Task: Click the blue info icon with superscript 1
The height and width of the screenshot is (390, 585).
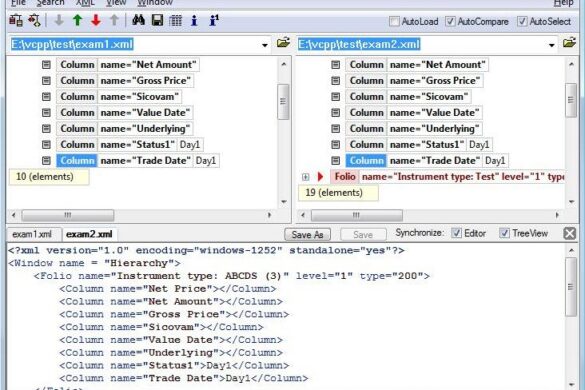Action: (214, 20)
